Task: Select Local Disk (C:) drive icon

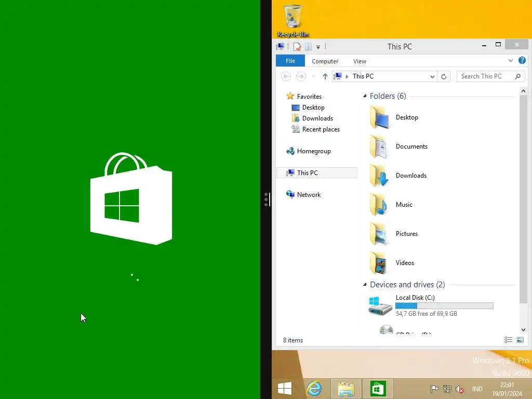Action: pyautogui.click(x=380, y=305)
